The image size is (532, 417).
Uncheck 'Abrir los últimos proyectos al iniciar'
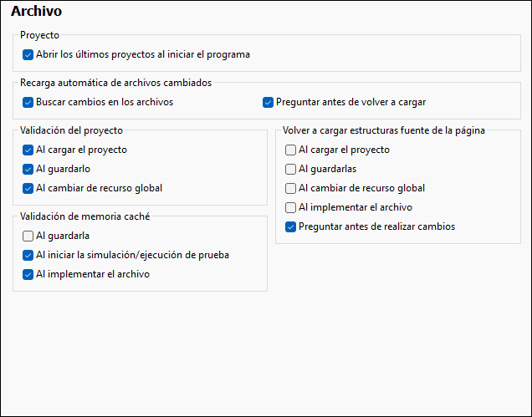(29, 55)
